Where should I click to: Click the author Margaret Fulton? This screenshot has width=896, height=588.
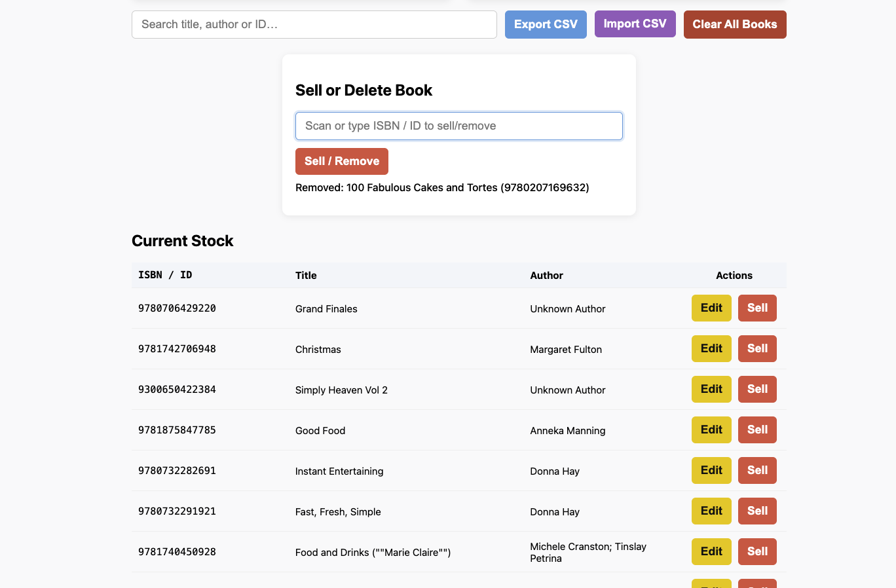pos(566,350)
